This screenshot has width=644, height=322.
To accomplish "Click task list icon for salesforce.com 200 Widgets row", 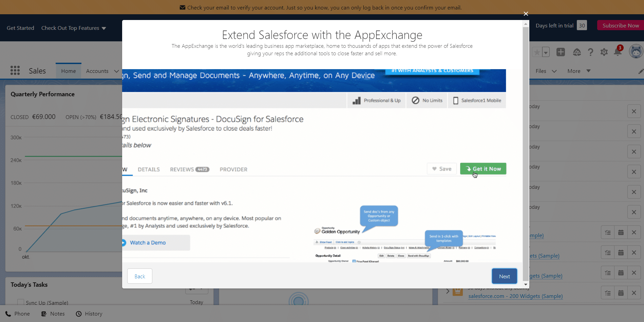I will click(x=608, y=293).
